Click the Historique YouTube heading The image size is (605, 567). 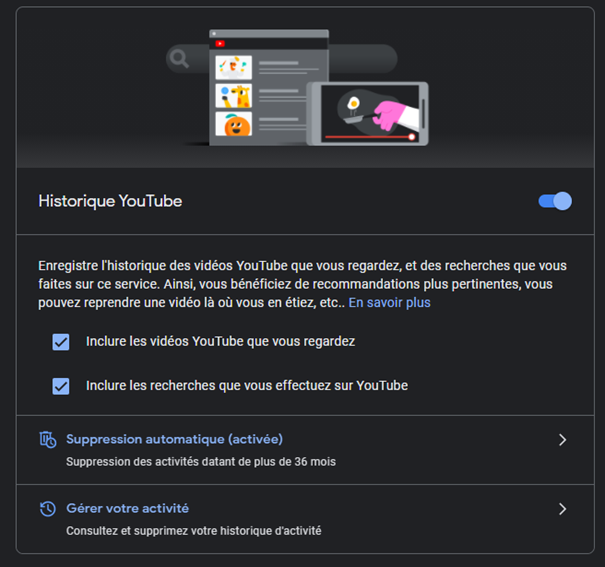coord(110,201)
